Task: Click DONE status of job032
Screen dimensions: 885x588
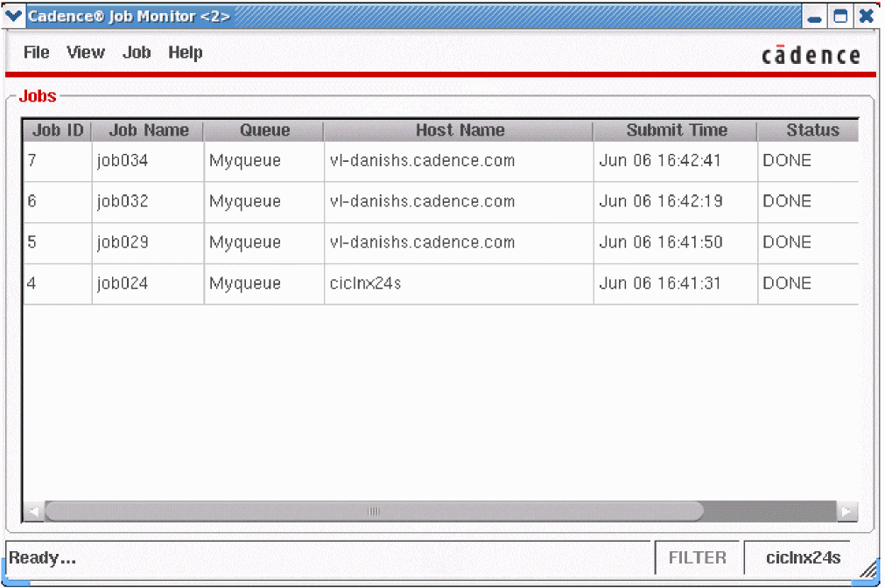Action: tap(808, 202)
